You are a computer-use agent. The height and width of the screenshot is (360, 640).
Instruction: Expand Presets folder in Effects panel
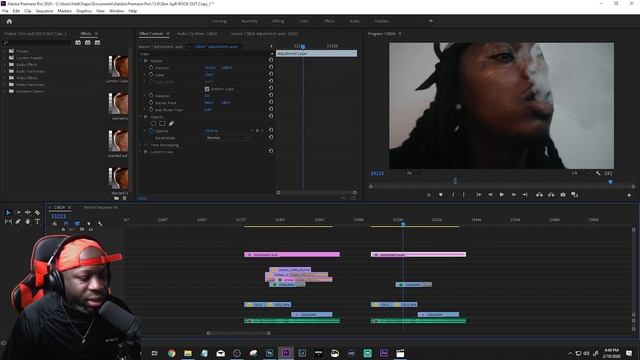[x=5, y=51]
